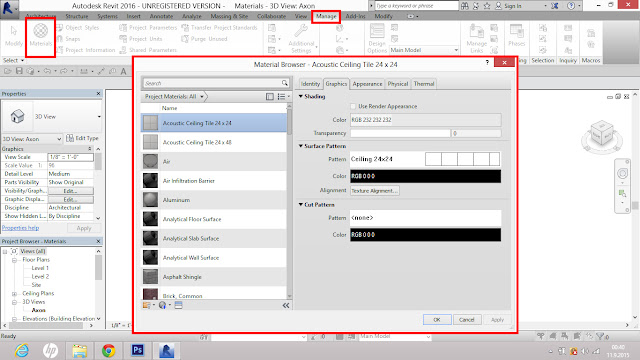This screenshot has width=640, height=360.
Task: Collapse editor pane double-arrow icon
Action: [x=286, y=305]
